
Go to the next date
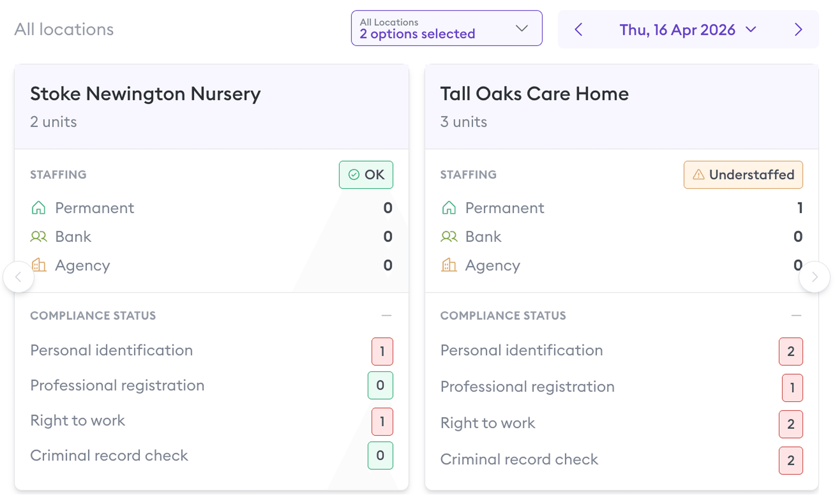click(x=798, y=30)
